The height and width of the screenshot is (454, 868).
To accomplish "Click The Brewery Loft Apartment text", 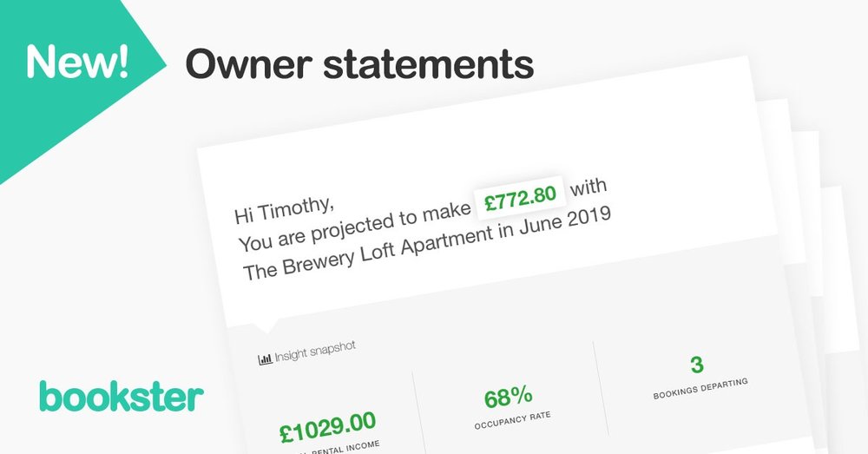I will click(x=366, y=253).
